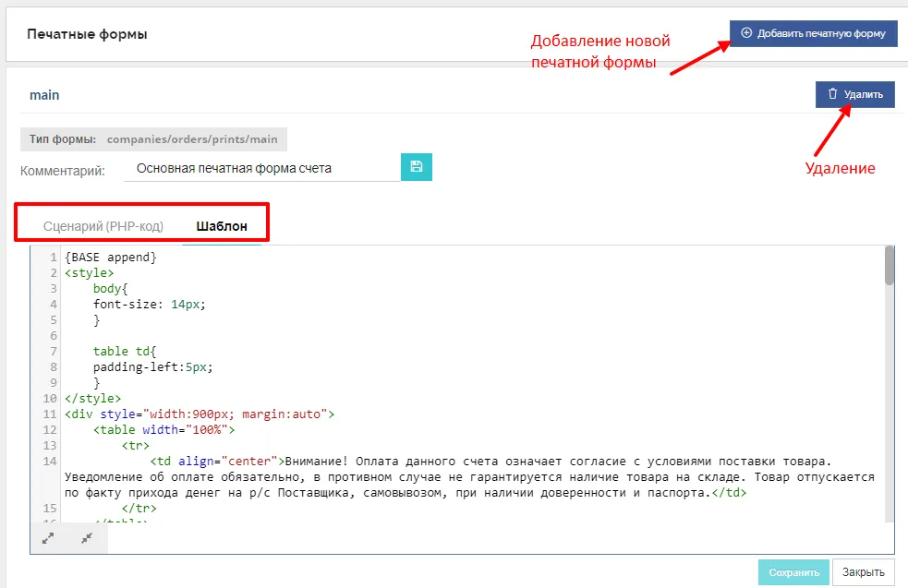Click the Печатные формы section header
The width and height of the screenshot is (908, 588).
coord(87,34)
